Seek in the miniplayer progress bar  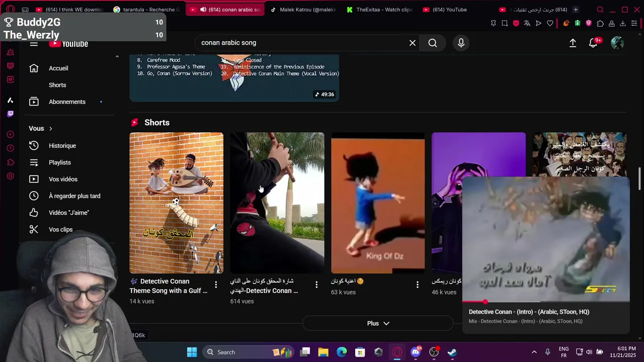546,302
